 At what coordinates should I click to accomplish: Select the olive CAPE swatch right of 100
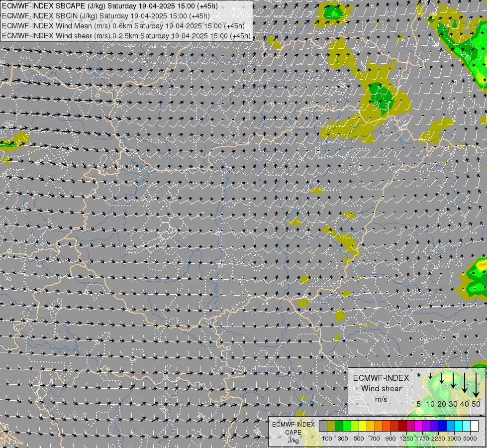(x=331, y=426)
